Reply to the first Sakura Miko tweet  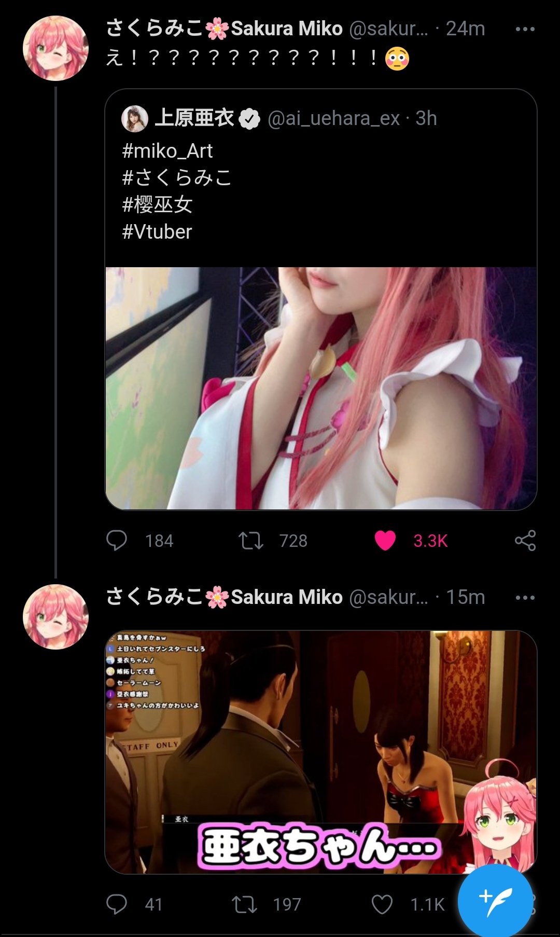pyautogui.click(x=117, y=541)
